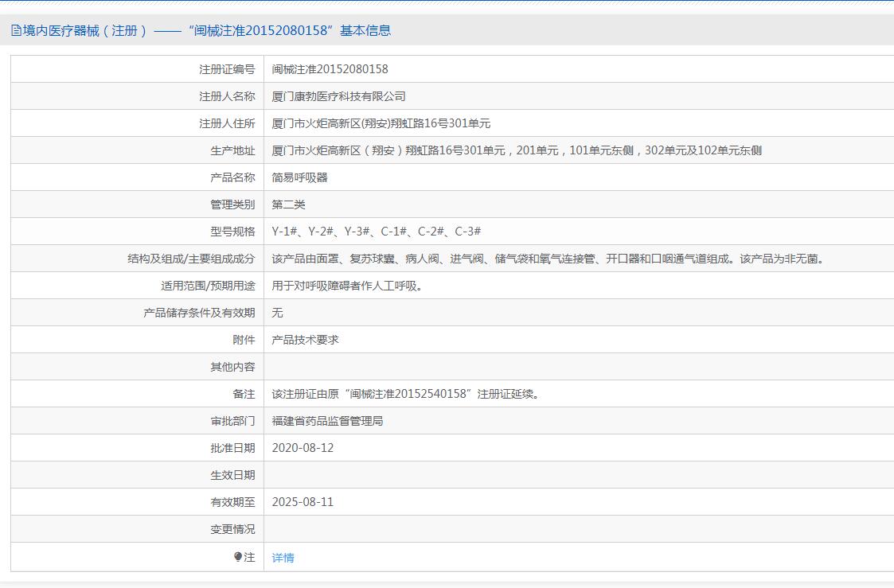Screen dimensions: 894x588
Task: Click the document icon in the page header
Action: tap(16, 31)
